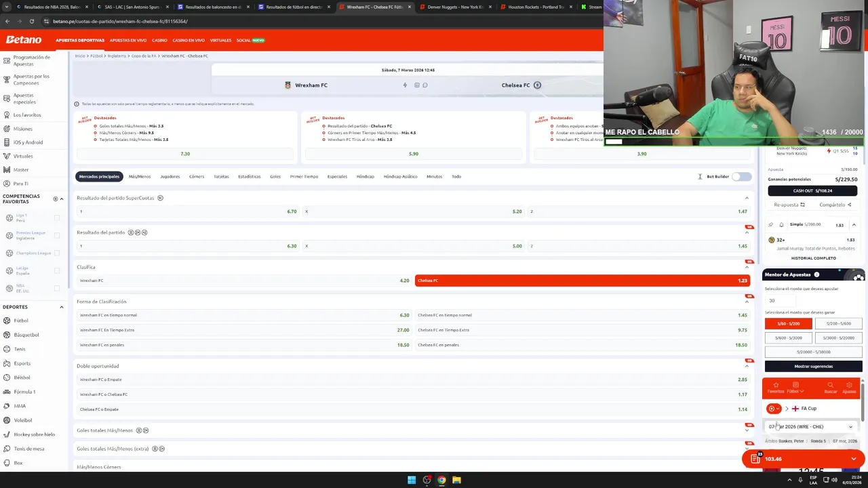Screen dimensions: 868x488
Task: Open the MMA section in sidebar
Action: 20,406
